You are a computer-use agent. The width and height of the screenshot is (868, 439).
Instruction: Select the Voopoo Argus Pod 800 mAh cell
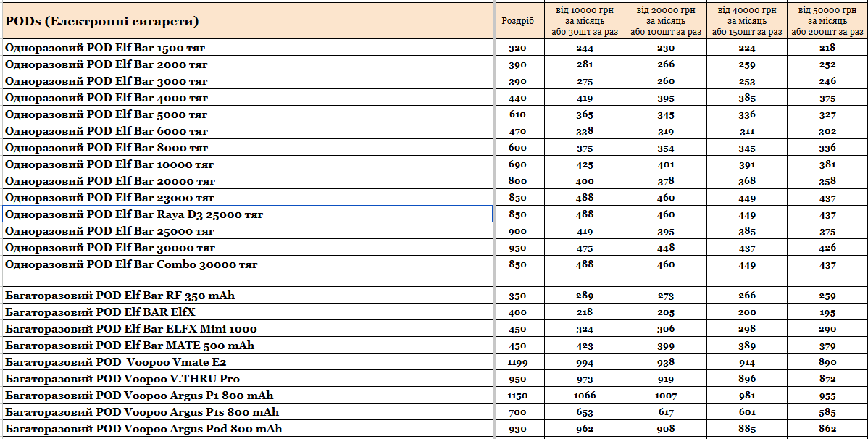click(248, 429)
